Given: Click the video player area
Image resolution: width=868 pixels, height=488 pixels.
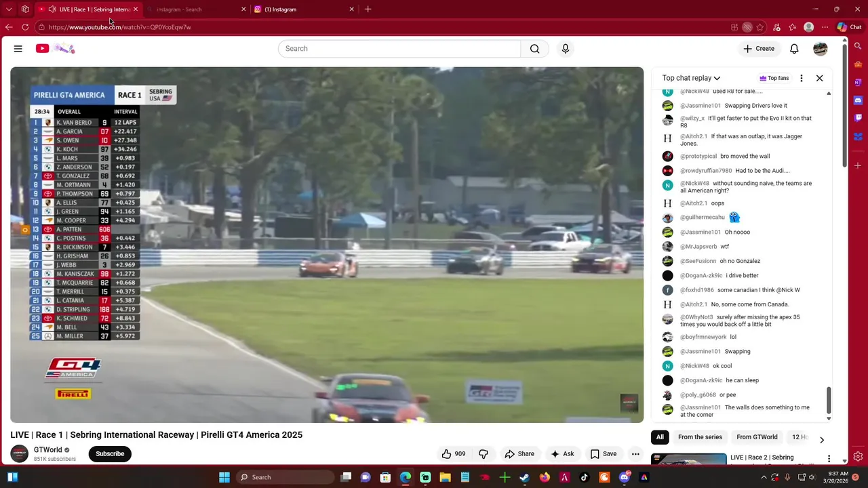Looking at the screenshot, I should [327, 245].
